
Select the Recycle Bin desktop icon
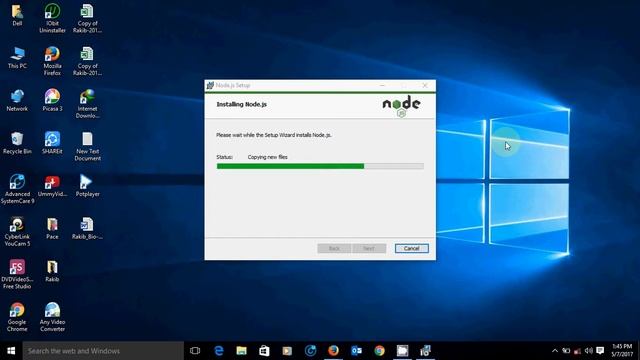pos(17,143)
